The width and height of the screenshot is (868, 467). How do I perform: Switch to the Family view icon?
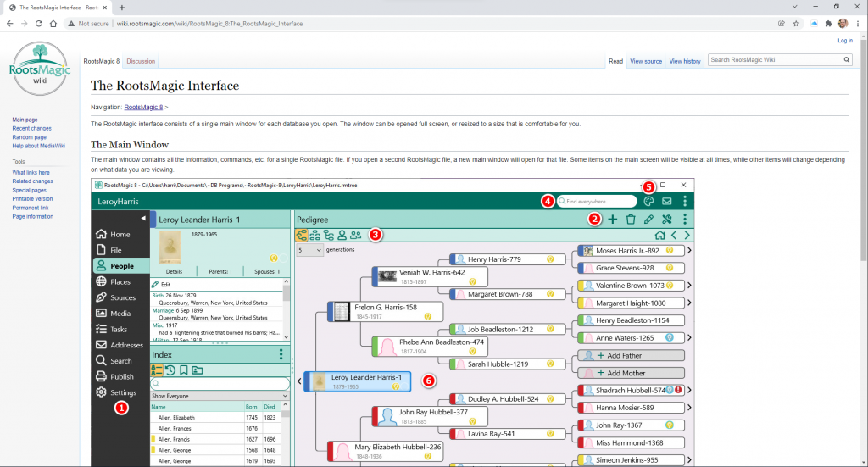tap(315, 235)
